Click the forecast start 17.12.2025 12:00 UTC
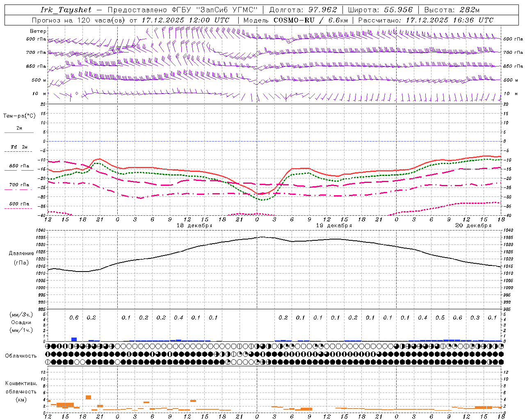Viewport: 525px width, 420px height. click(186, 20)
